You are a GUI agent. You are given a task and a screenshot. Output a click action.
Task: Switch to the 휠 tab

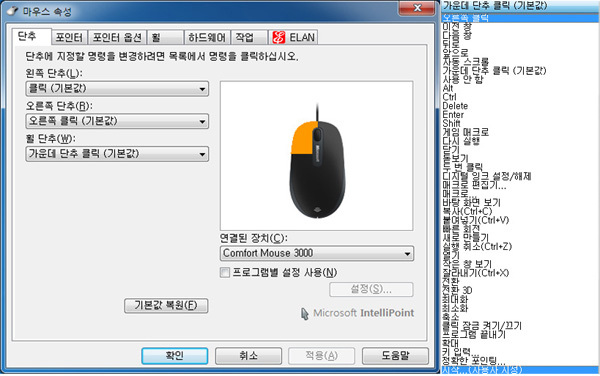165,37
